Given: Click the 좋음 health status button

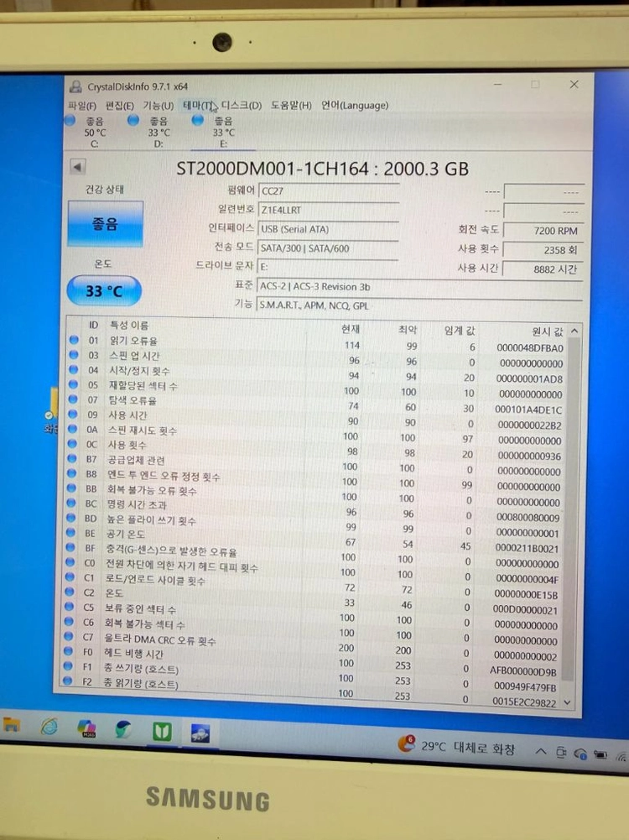Looking at the screenshot, I should [106, 223].
